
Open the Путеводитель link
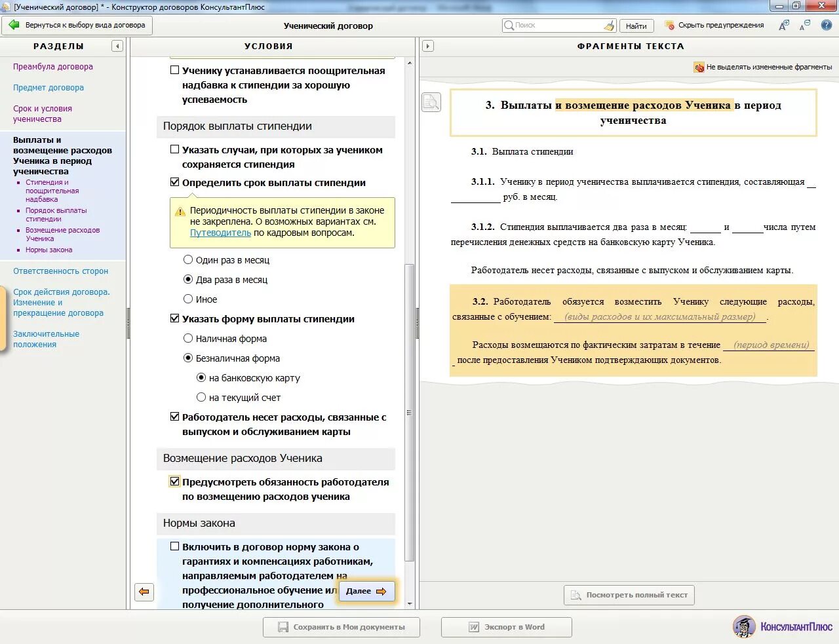(x=220, y=233)
